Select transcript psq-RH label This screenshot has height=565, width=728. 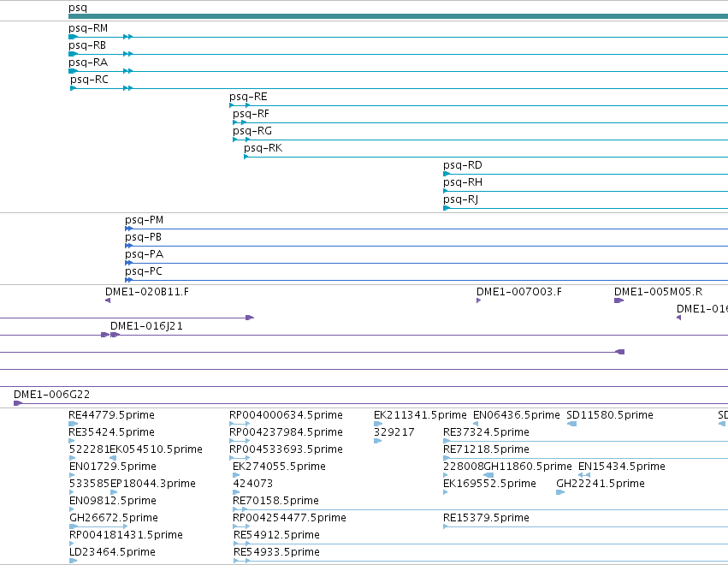tap(463, 182)
